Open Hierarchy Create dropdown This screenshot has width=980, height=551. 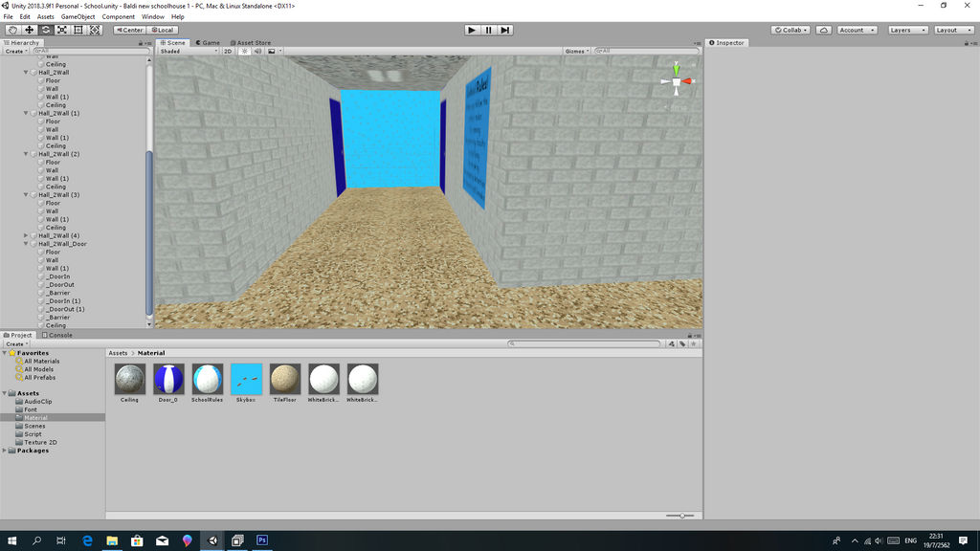pos(15,52)
